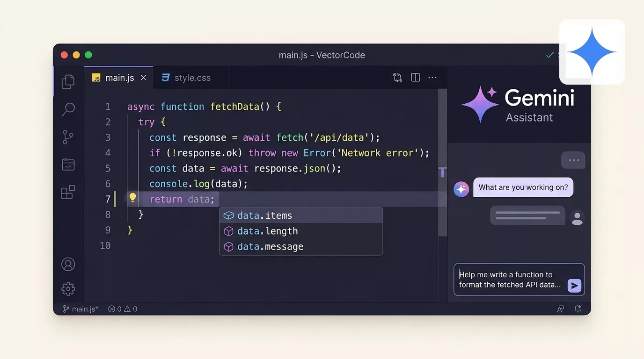Open the warnings count in status bar
This screenshot has width=644, height=359.
(x=131, y=309)
